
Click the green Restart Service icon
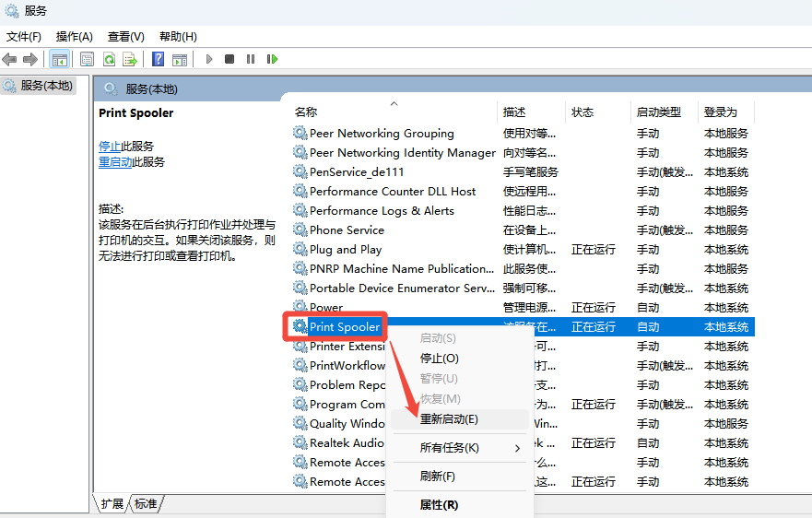tap(273, 59)
